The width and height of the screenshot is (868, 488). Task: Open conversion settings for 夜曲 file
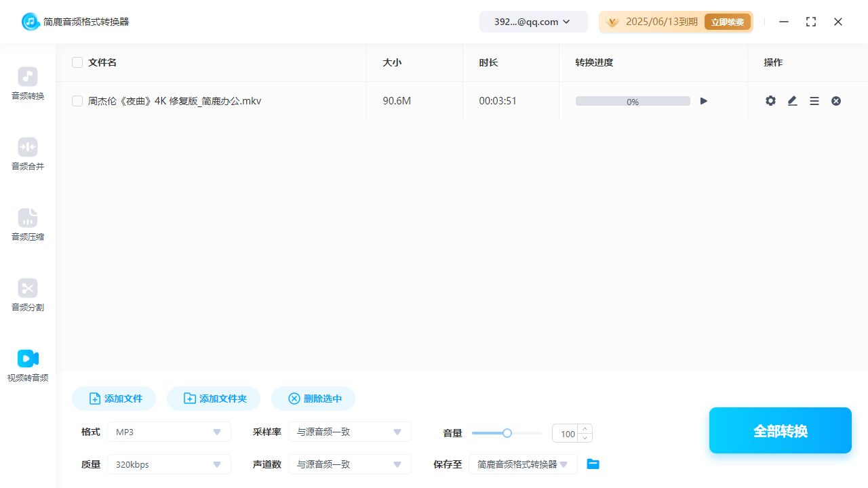770,100
